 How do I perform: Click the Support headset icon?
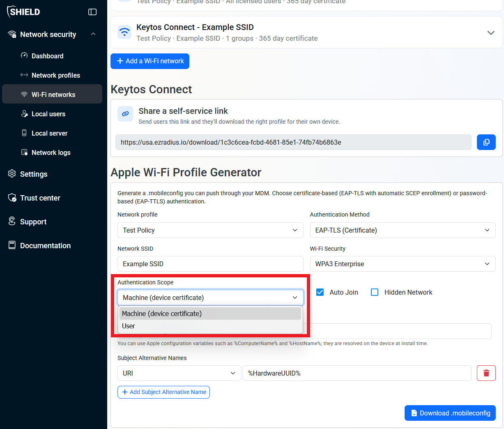[12, 221]
